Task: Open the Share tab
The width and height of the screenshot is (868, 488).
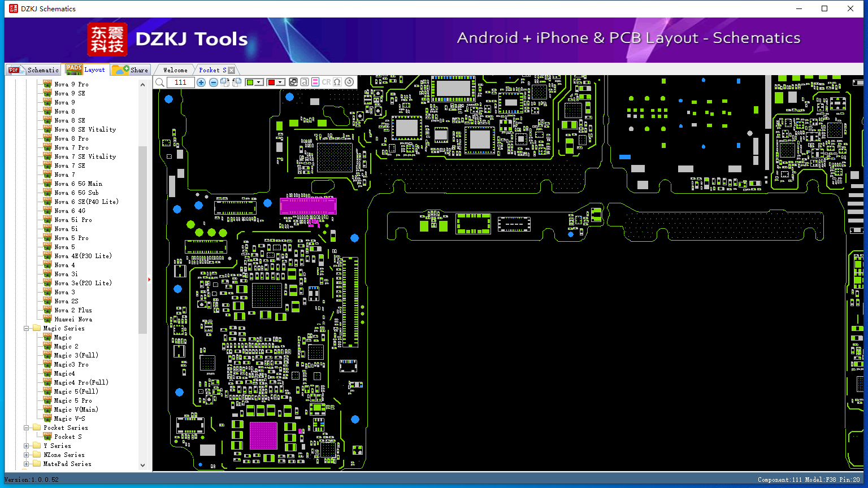Action: click(x=130, y=70)
